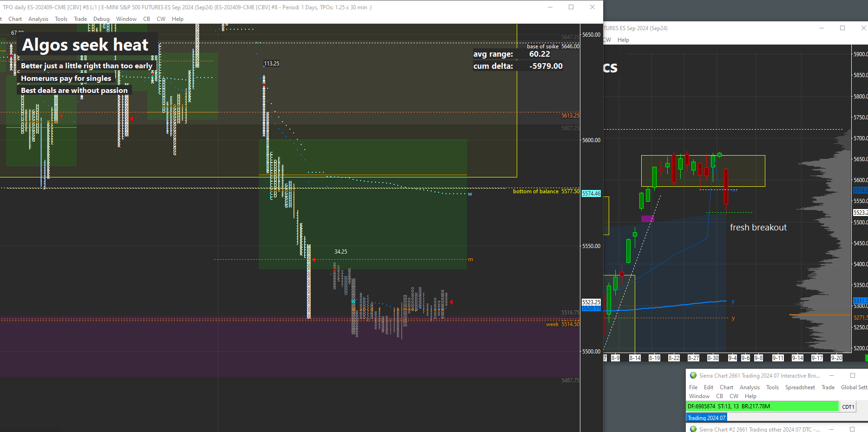
Task: Click the 5487.75 price level label
Action: pyautogui.click(x=570, y=380)
